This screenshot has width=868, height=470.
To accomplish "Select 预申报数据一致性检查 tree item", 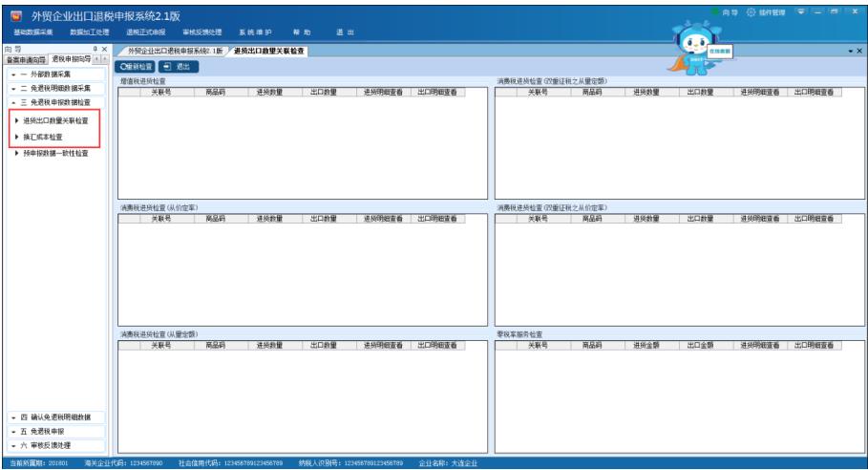I will [55, 153].
